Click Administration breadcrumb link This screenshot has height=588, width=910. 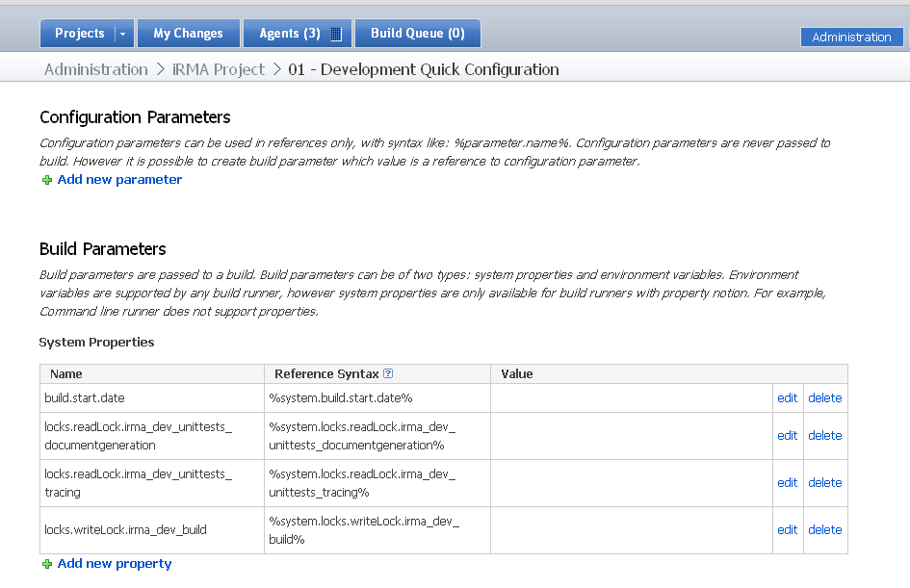pyautogui.click(x=96, y=69)
